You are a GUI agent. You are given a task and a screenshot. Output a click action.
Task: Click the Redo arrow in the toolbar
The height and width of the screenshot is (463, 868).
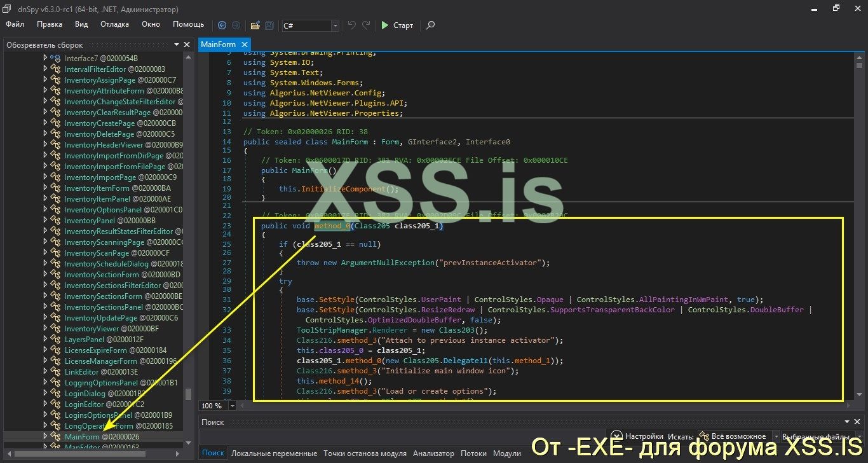click(x=366, y=25)
